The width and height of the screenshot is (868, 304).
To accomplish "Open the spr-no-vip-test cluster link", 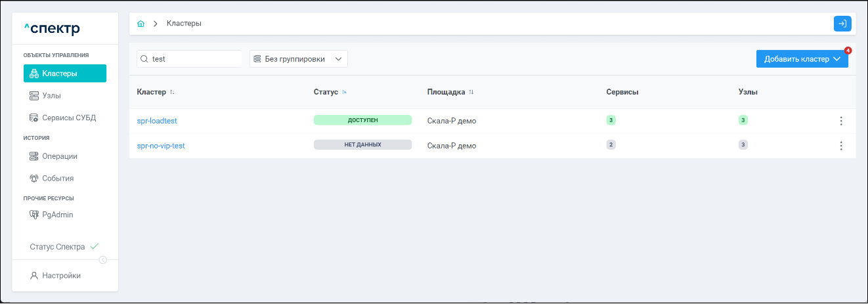I will [x=161, y=146].
